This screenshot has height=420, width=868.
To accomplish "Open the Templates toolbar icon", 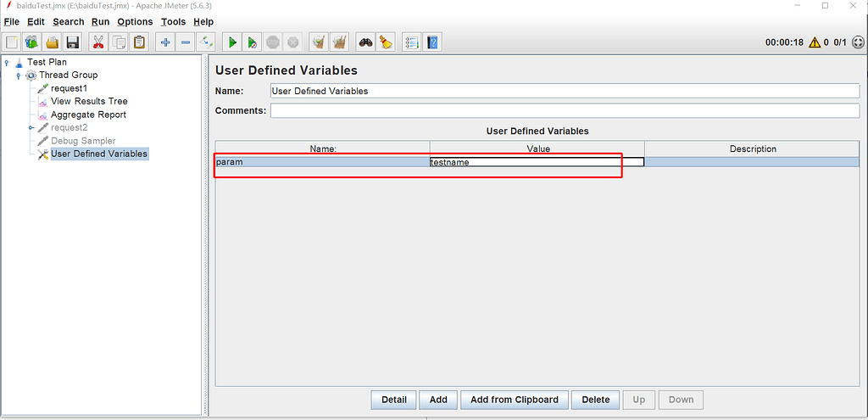I will click(x=31, y=42).
